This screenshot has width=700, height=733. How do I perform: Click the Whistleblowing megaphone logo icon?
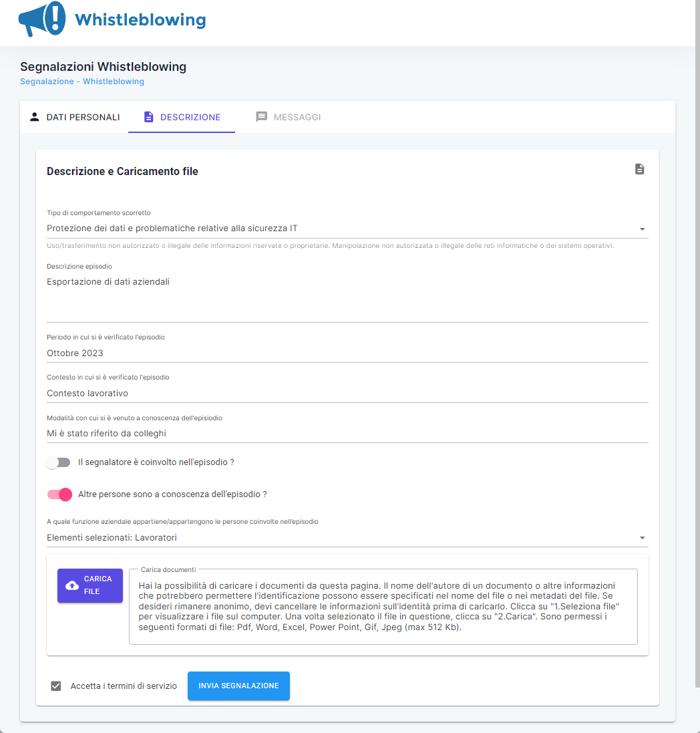42,19
